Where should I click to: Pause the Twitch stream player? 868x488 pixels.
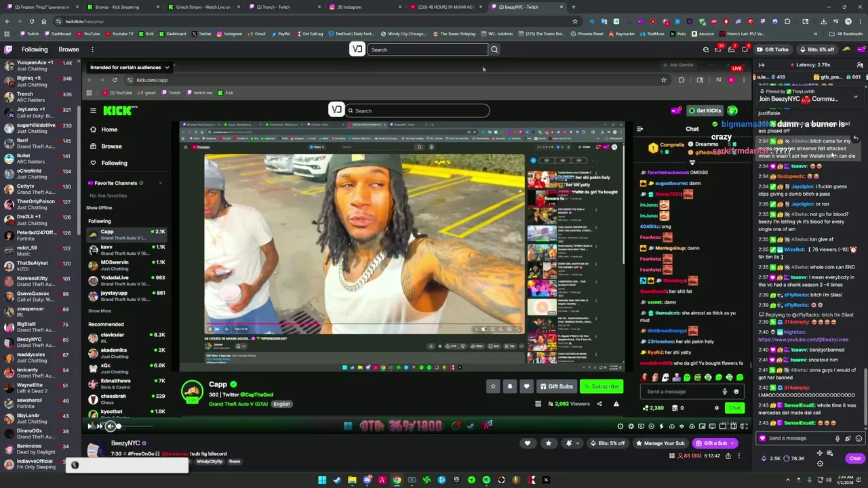pos(90,426)
